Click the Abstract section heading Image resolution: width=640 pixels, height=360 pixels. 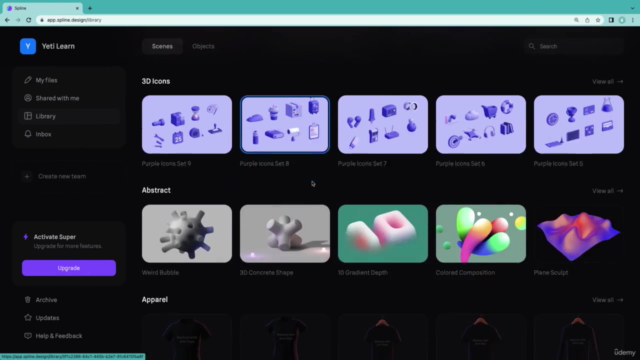click(x=156, y=190)
